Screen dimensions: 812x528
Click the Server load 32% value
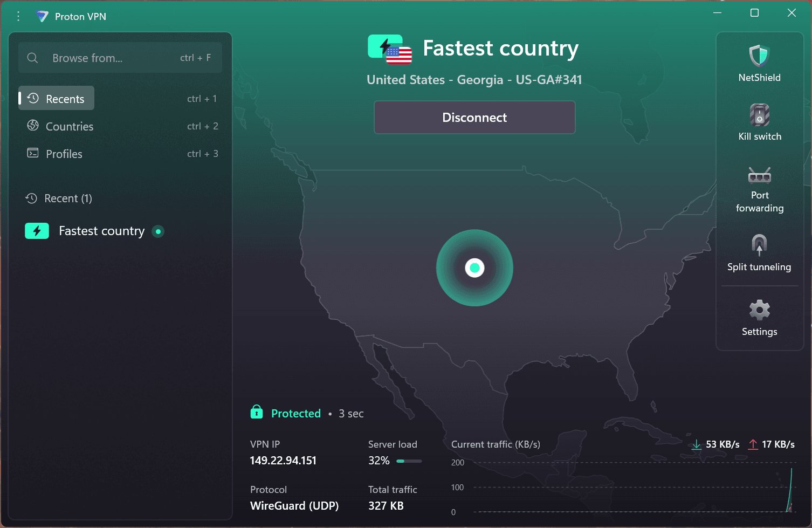tap(379, 461)
